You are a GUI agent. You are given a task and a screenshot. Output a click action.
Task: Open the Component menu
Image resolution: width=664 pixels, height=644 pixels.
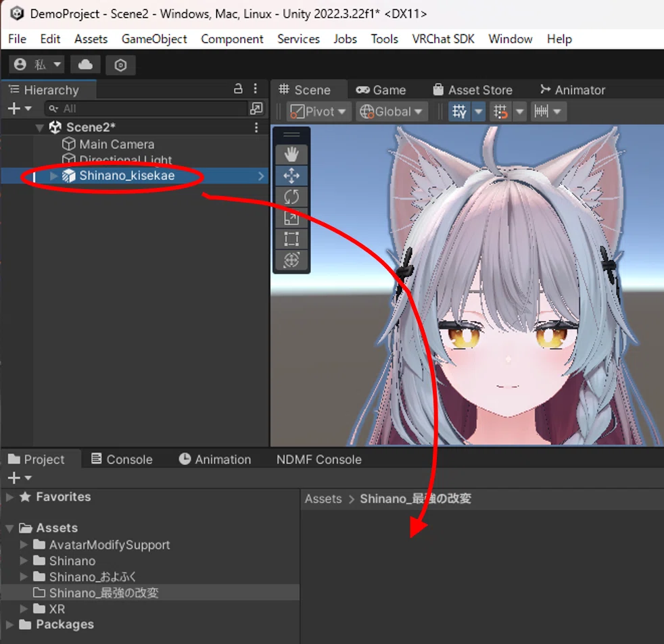(x=232, y=39)
